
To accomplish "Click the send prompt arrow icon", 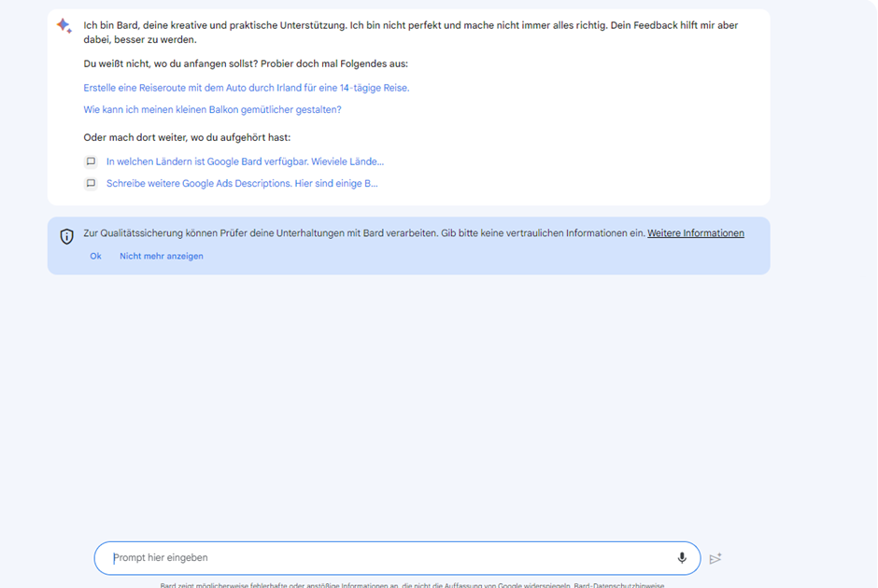I will pos(715,558).
